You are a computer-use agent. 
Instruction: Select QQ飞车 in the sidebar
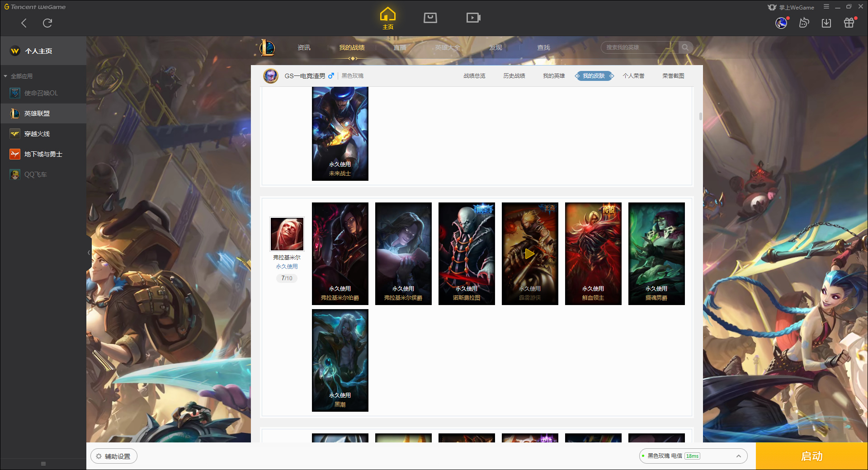click(x=43, y=174)
